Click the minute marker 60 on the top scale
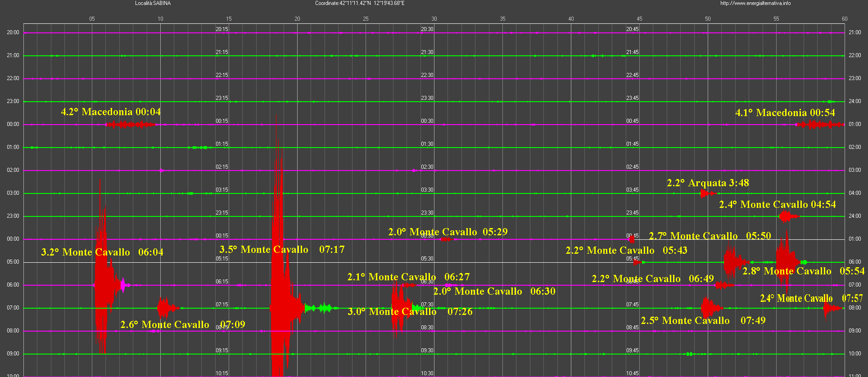 pos(845,19)
